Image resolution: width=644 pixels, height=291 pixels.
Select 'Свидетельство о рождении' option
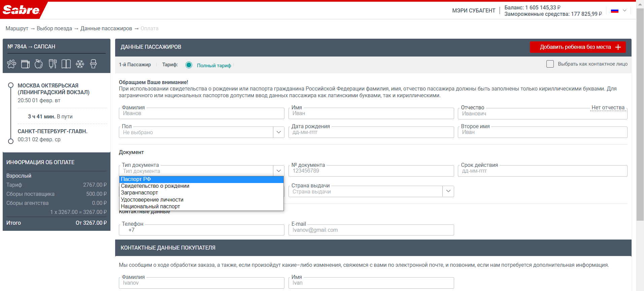pyautogui.click(x=155, y=186)
